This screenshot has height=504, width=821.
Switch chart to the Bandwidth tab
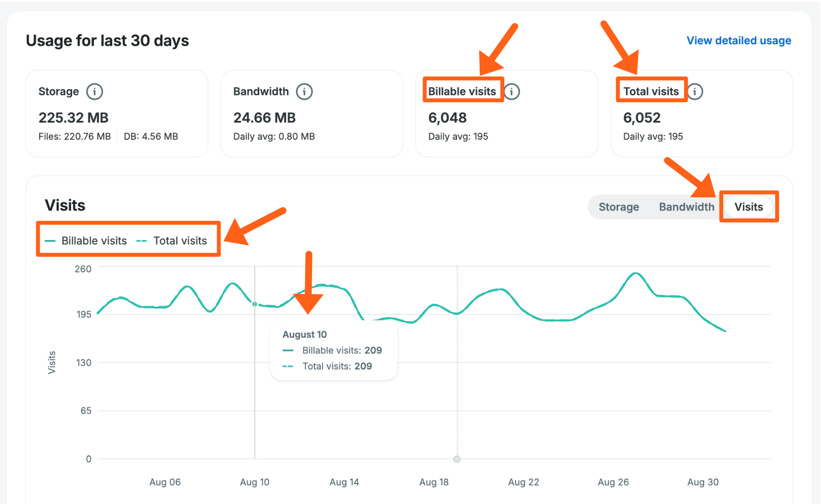686,207
